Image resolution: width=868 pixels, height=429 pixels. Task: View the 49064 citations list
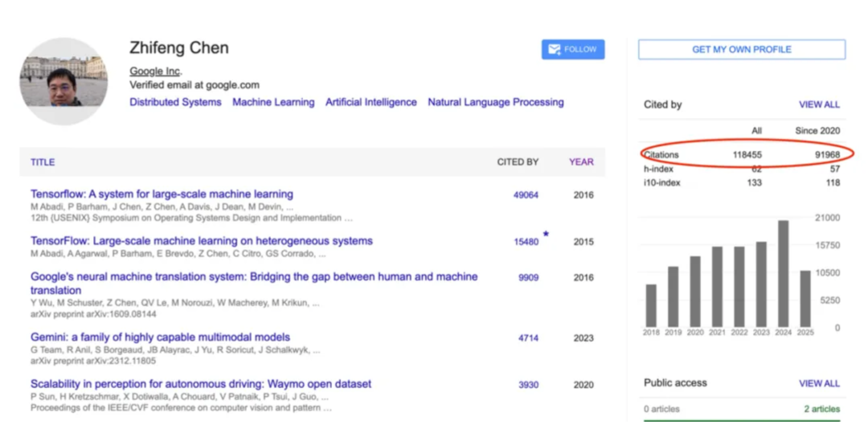[526, 195]
